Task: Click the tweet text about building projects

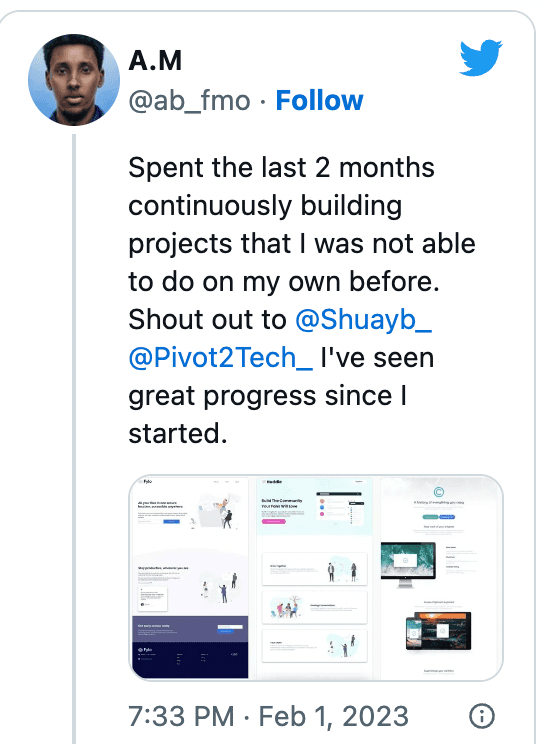Action: pyautogui.click(x=302, y=300)
